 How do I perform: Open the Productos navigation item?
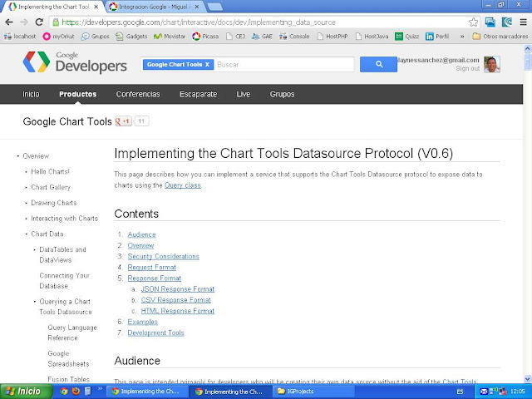[x=77, y=94]
